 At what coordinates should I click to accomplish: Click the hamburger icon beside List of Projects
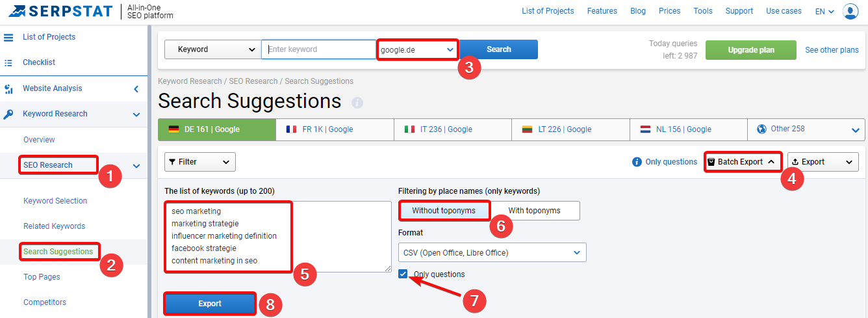(x=8, y=37)
